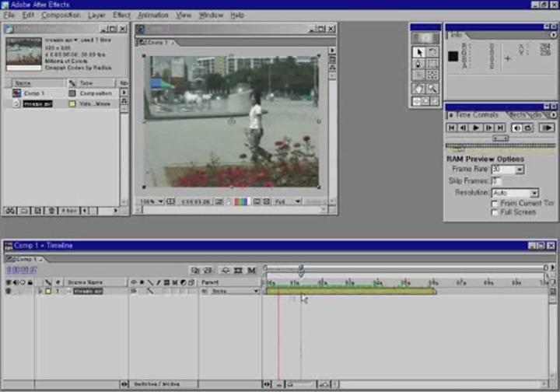The width and height of the screenshot is (560, 392).
Task: Open the View menu
Action: [x=184, y=16]
